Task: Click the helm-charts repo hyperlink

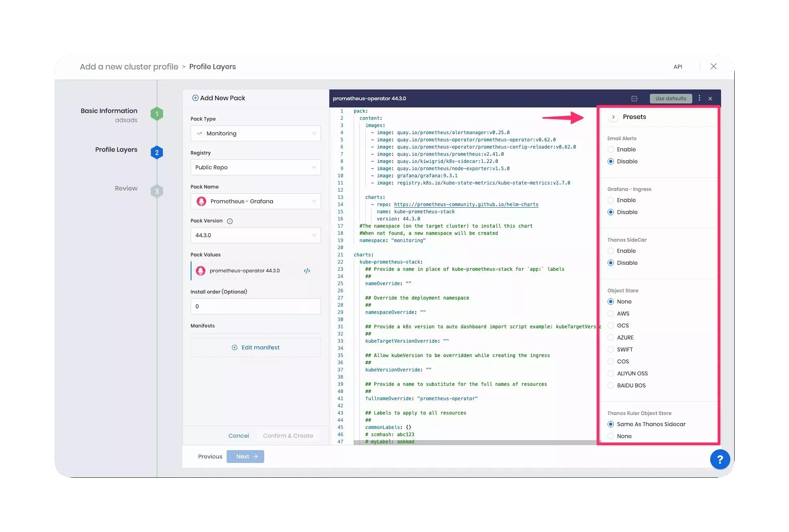Action: click(466, 204)
